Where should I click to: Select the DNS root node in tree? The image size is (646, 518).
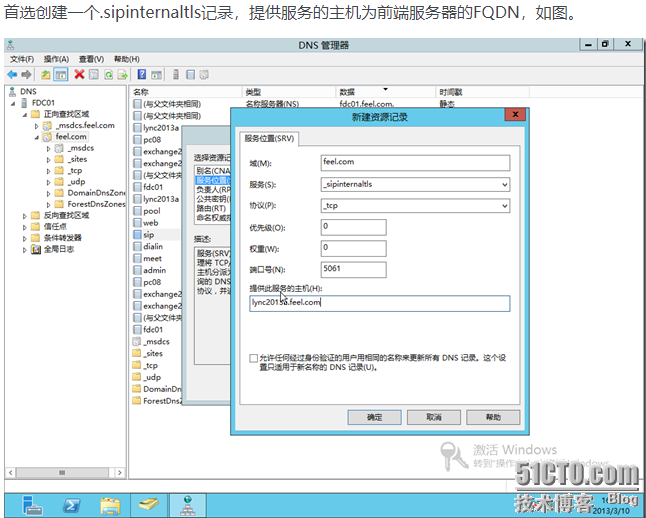pyautogui.click(x=28, y=91)
